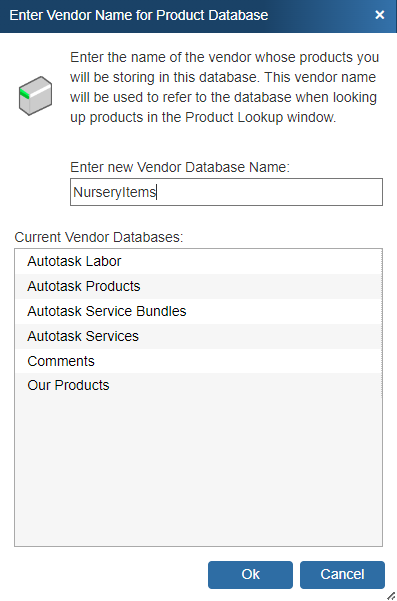Click the word NurseryItems in the text box
Image resolution: width=397 pixels, height=601 pixels.
(x=114, y=192)
